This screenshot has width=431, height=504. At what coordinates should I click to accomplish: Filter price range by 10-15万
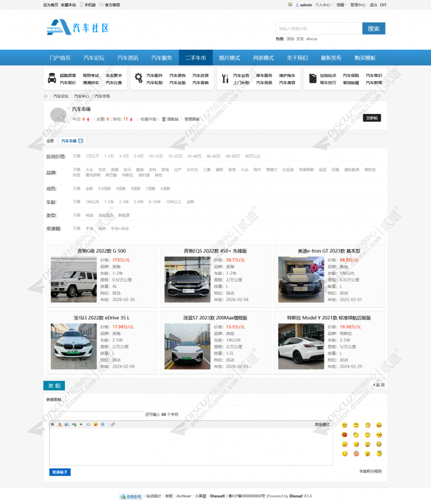(156, 156)
